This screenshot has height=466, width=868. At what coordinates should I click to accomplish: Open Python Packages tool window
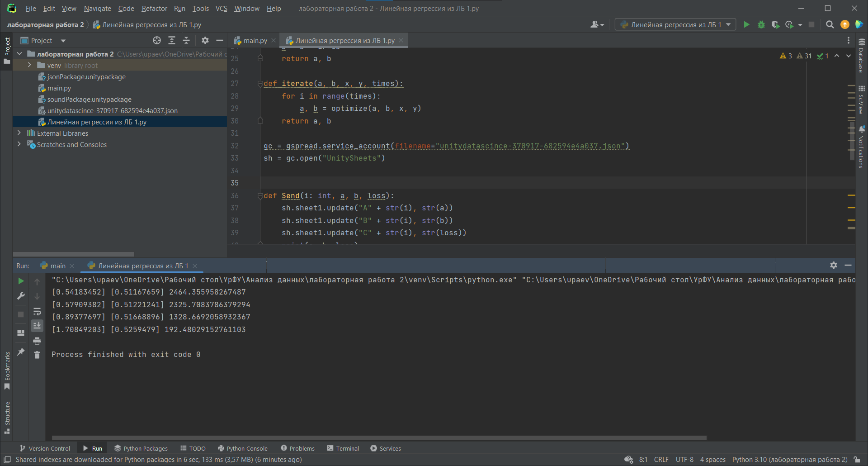click(141, 448)
